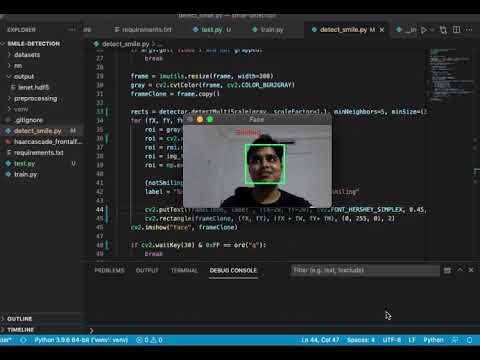480x360 pixels.
Task: Expand the venv folder
Action: point(21,109)
